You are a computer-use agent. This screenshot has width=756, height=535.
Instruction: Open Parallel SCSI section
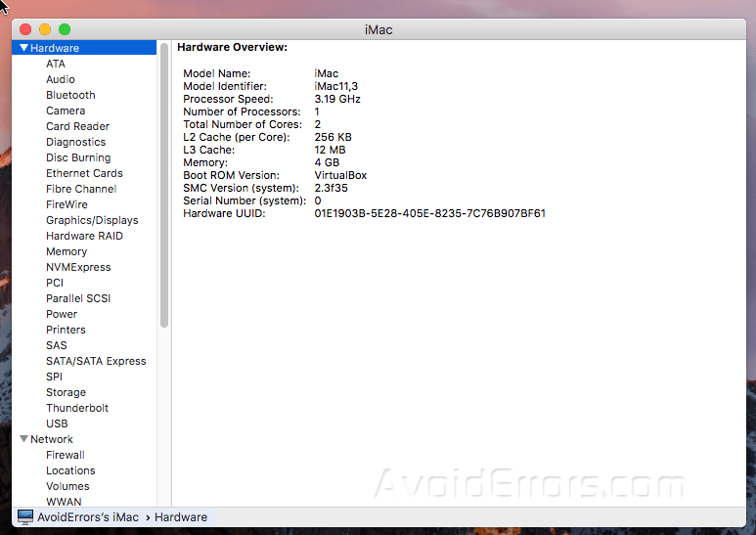(x=78, y=298)
